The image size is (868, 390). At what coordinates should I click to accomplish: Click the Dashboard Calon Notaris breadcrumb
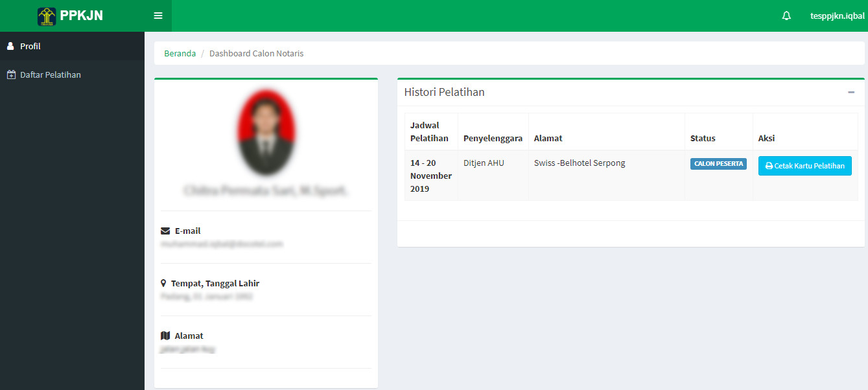256,54
